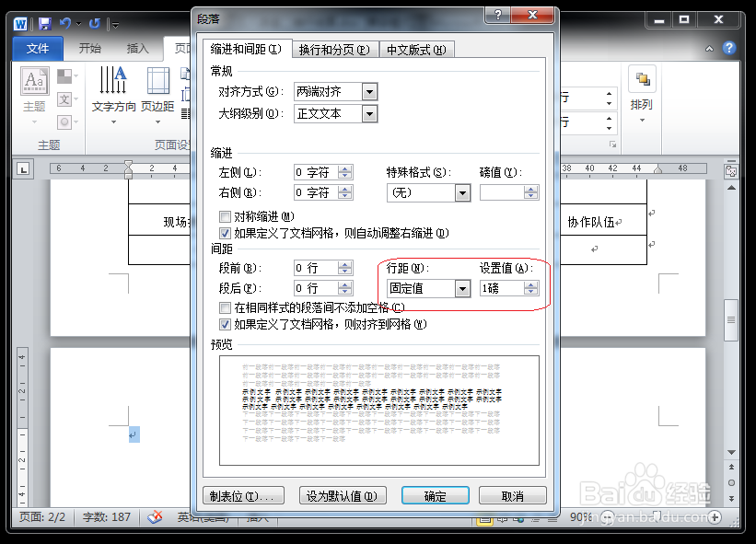Click the spelling check icon in status bar
This screenshot has width=756, height=544.
click(154, 516)
